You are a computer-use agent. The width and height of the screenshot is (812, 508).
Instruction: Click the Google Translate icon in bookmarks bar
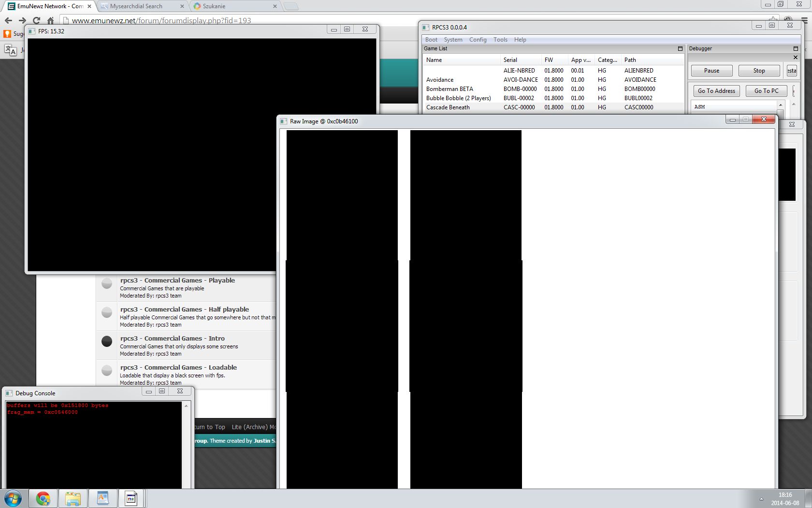click(10, 49)
